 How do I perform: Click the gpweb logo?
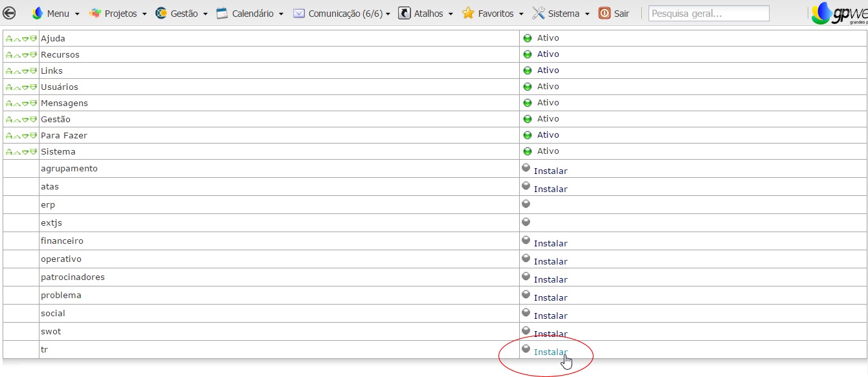pos(839,13)
